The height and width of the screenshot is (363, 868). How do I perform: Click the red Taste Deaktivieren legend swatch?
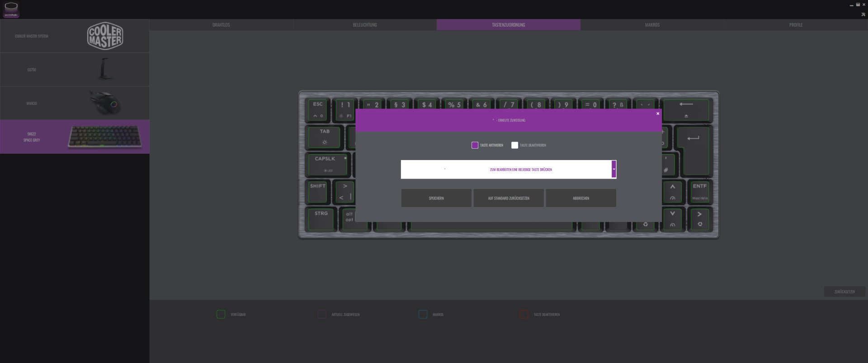[x=524, y=314]
